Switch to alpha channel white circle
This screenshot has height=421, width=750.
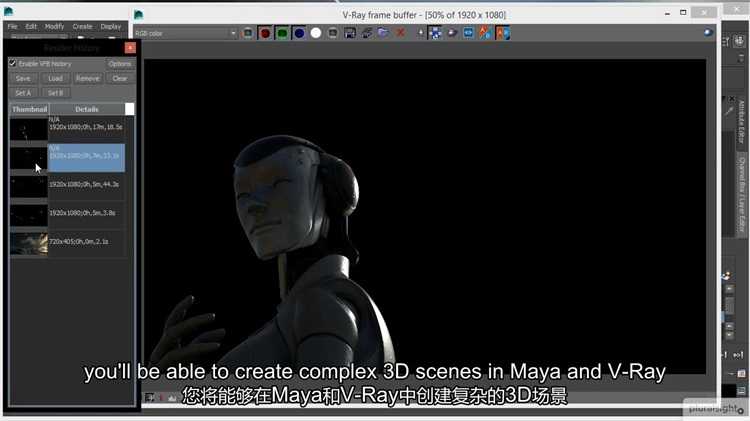316,33
